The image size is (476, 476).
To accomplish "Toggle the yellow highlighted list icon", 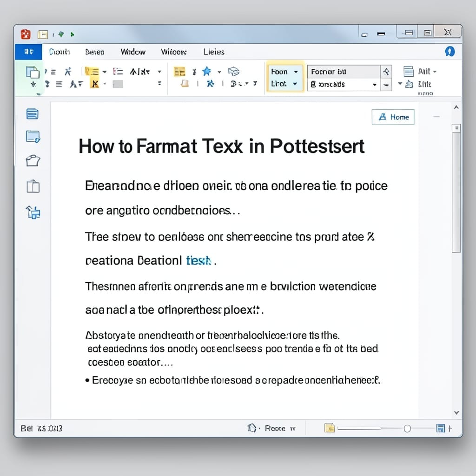I will tap(92, 72).
